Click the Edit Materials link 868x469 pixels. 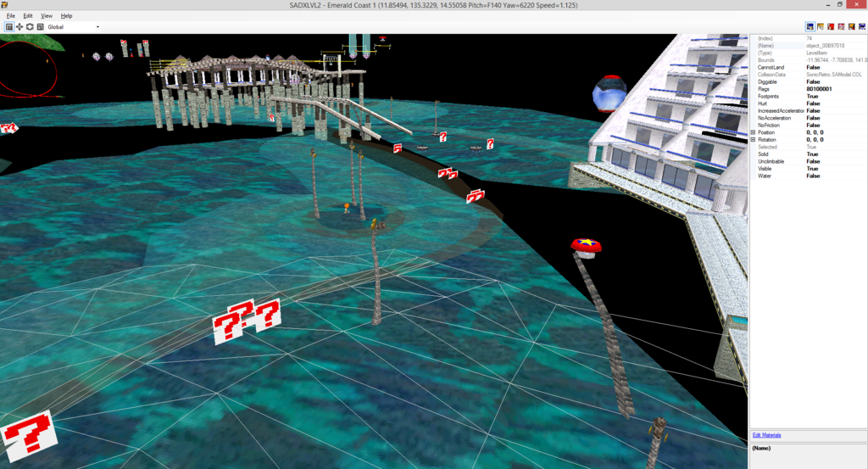click(766, 435)
